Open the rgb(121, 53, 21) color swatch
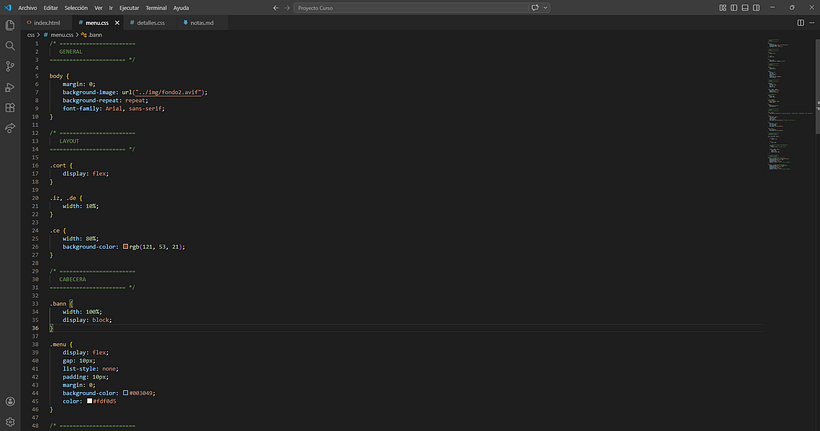 click(x=126, y=246)
